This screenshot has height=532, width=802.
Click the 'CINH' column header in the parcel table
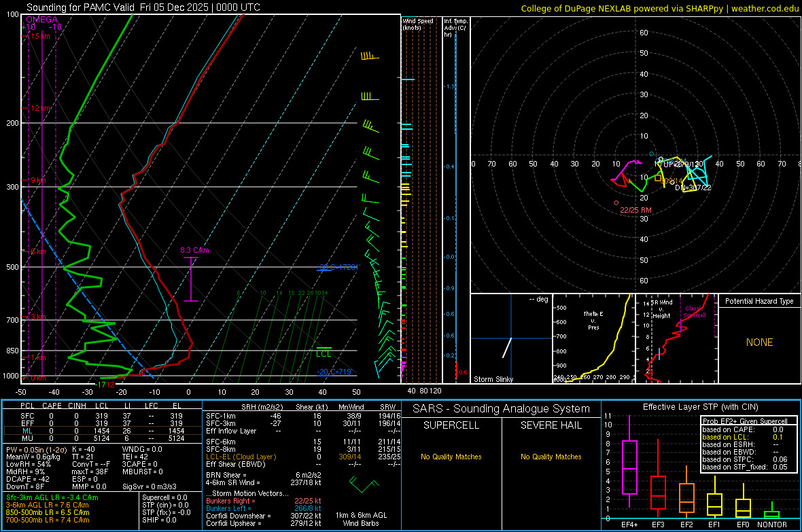77,406
